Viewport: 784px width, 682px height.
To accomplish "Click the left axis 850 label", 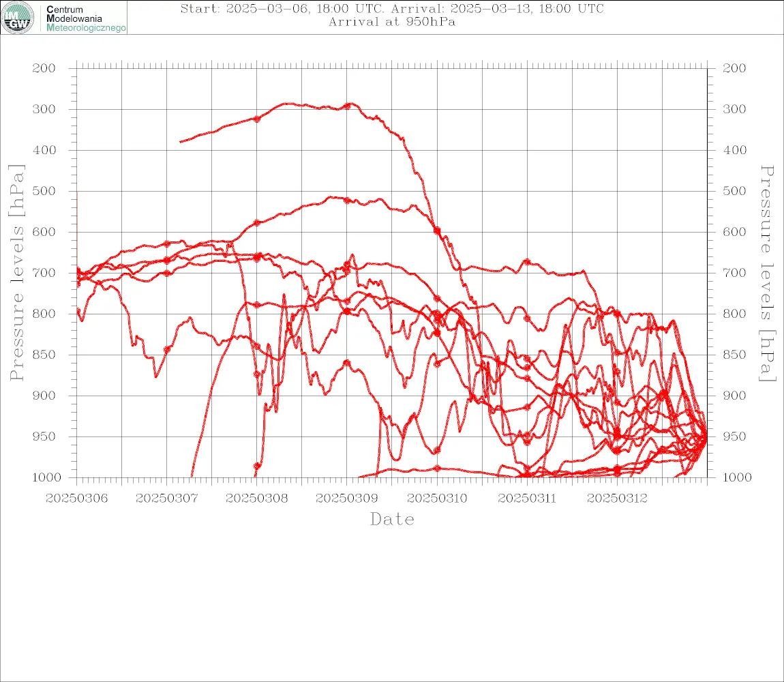I will pyautogui.click(x=44, y=355).
